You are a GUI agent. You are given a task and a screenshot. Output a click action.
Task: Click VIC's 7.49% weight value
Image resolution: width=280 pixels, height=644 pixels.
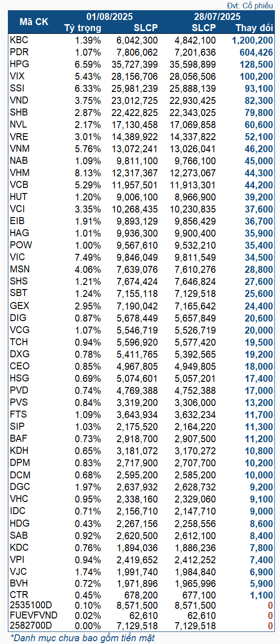(88, 258)
